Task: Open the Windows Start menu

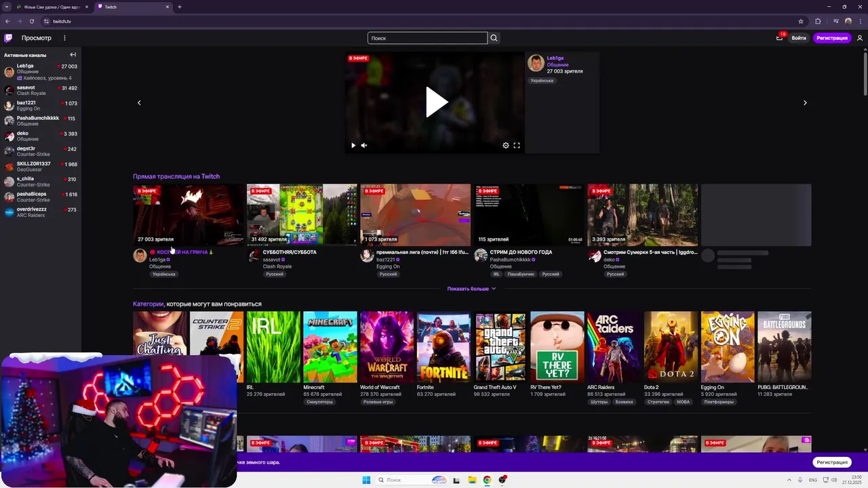Action: click(x=366, y=480)
